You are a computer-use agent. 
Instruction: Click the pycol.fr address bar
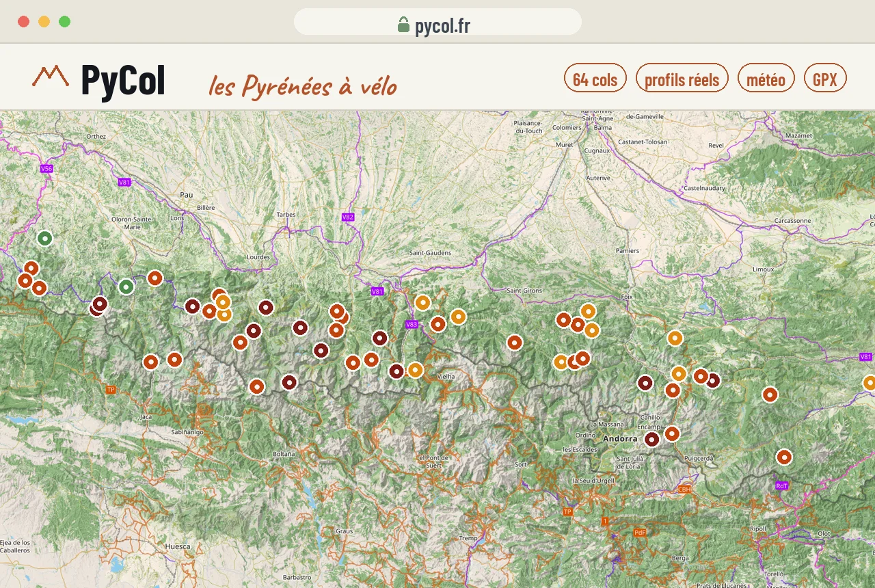[x=437, y=22]
